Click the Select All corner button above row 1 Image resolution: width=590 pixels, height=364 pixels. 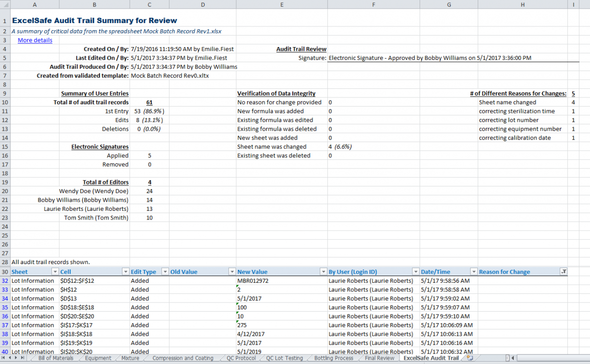coord(4,4)
